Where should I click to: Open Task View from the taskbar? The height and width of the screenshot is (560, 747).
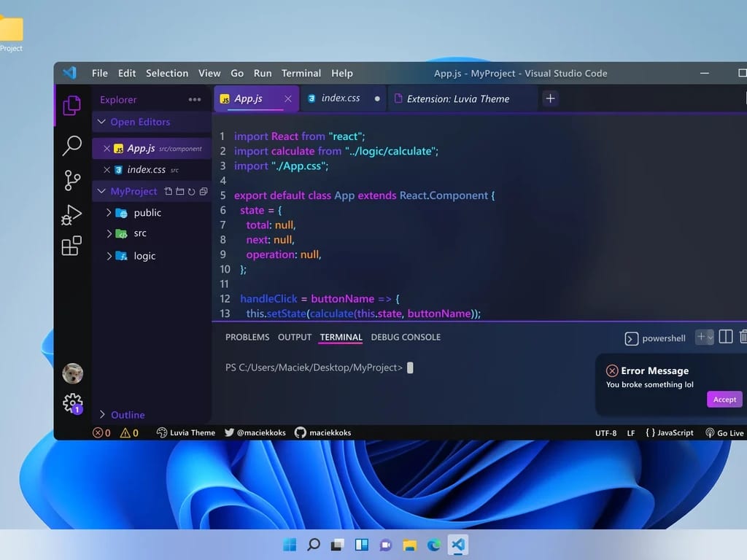coord(337,544)
